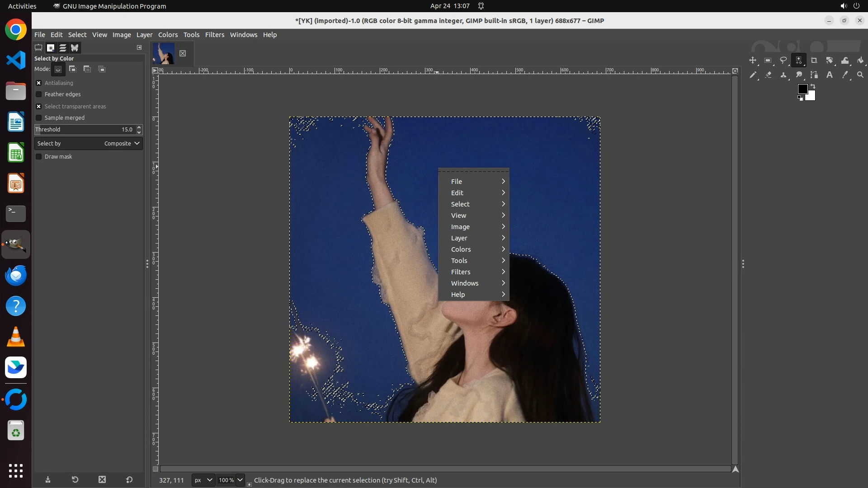
Task: Select the Text tool
Action: (830, 75)
